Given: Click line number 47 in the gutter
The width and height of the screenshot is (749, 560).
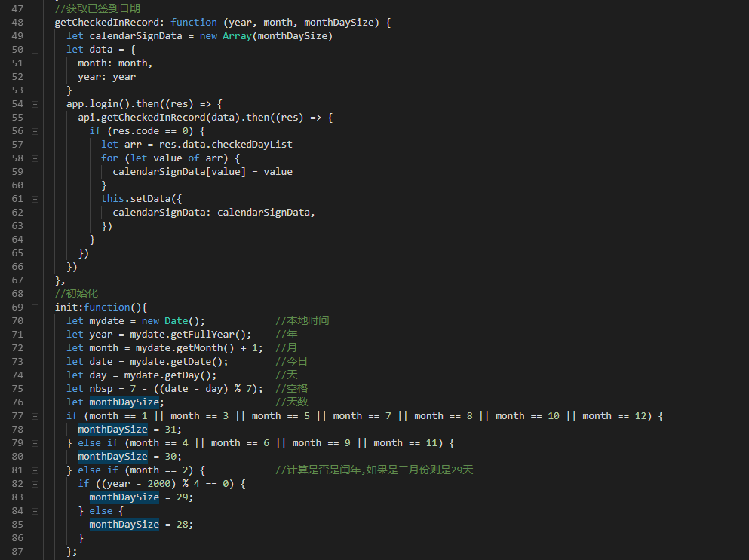Looking at the screenshot, I should pyautogui.click(x=17, y=8).
